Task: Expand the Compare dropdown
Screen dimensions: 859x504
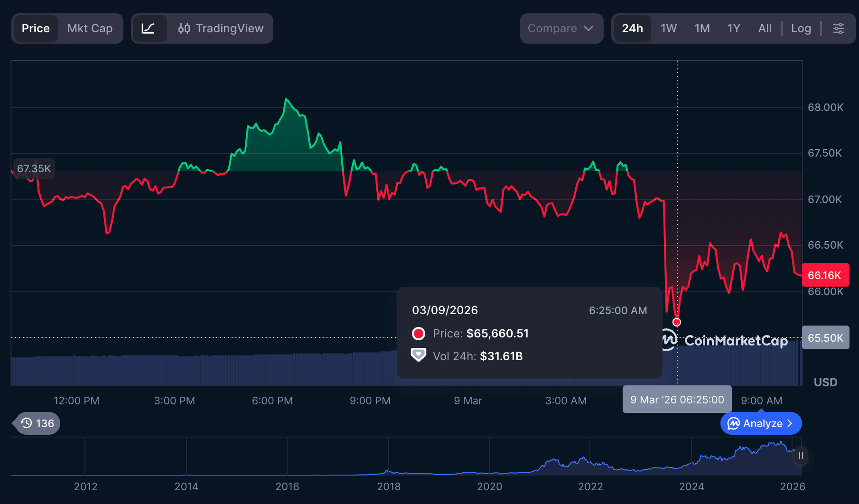Action: pos(560,28)
